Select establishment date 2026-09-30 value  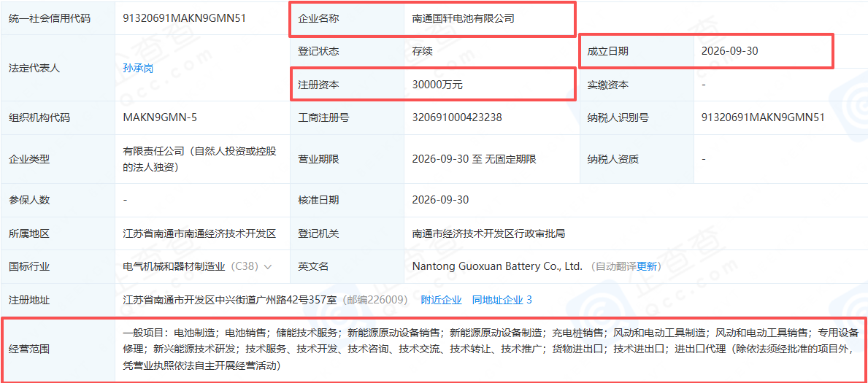coord(729,51)
